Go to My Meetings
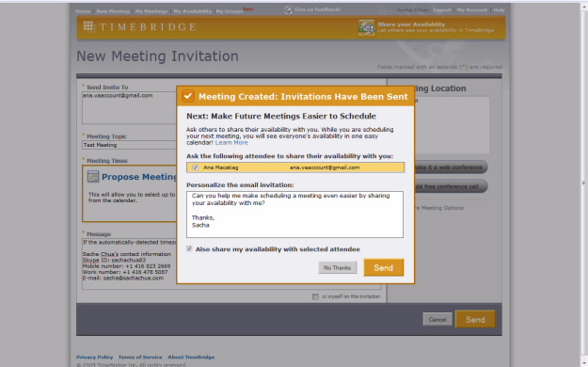 [x=151, y=11]
